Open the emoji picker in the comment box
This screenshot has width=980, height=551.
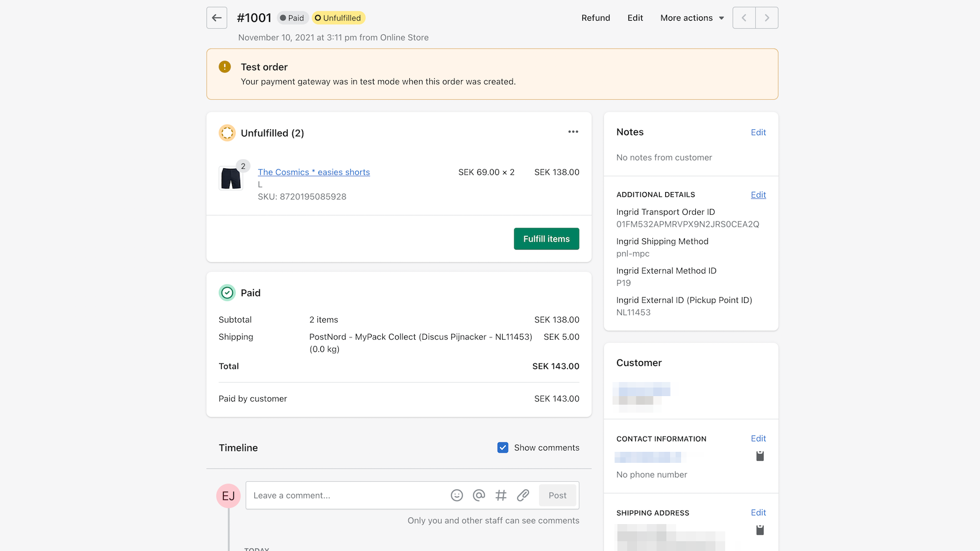pos(457,495)
